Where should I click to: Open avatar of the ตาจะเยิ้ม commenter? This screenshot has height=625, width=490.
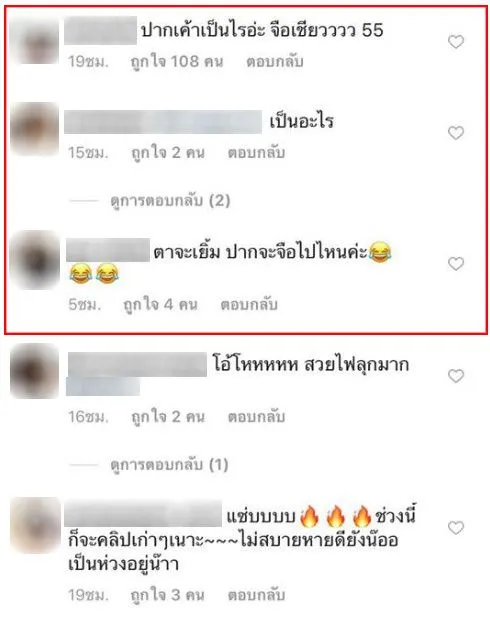pyautogui.click(x=35, y=260)
